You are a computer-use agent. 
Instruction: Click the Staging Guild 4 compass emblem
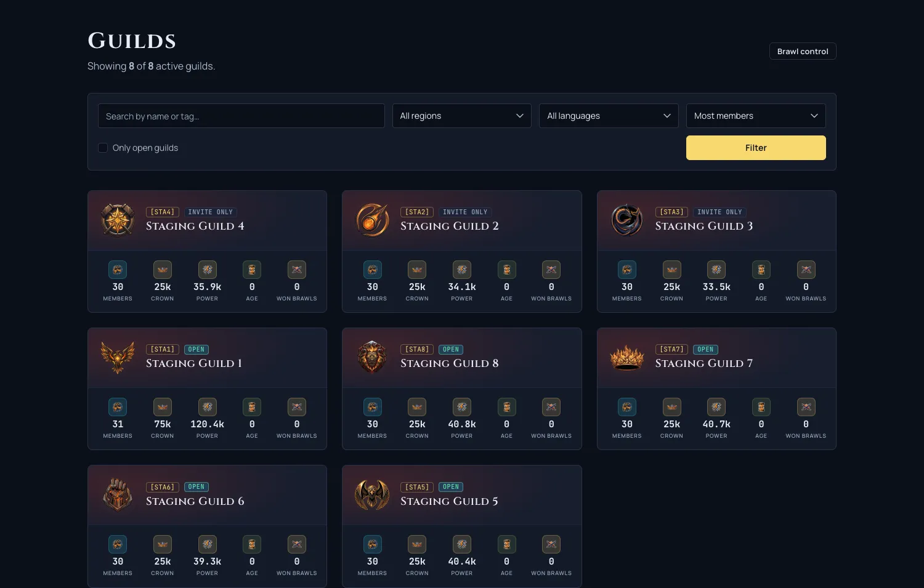click(x=118, y=220)
